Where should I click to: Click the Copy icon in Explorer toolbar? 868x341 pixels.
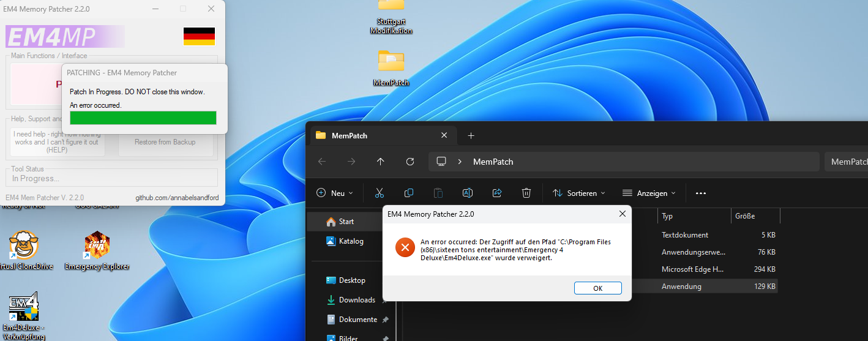tap(409, 193)
